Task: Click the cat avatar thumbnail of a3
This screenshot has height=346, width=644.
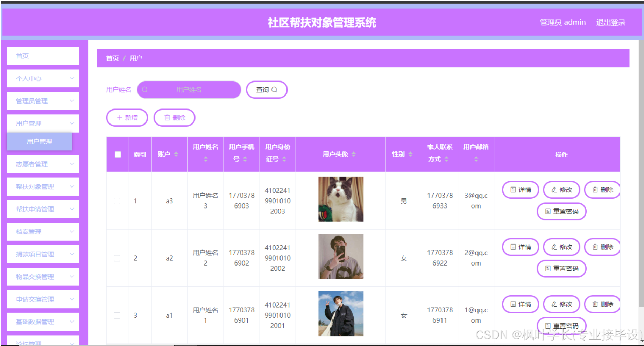Action: click(x=341, y=199)
